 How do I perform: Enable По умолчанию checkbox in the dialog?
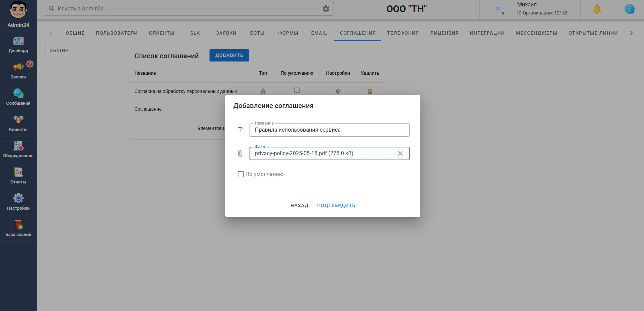coord(241,174)
